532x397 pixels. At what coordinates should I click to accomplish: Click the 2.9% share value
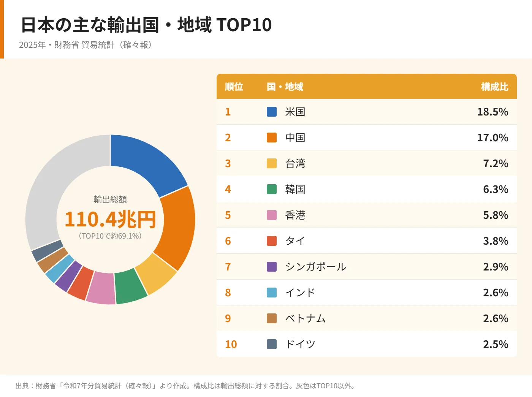click(x=496, y=267)
